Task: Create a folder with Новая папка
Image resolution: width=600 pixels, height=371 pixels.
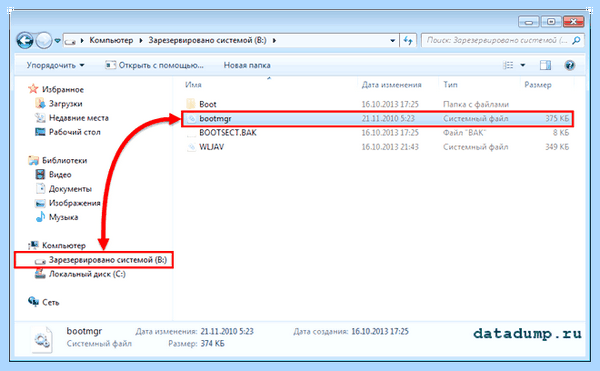Action: (247, 65)
